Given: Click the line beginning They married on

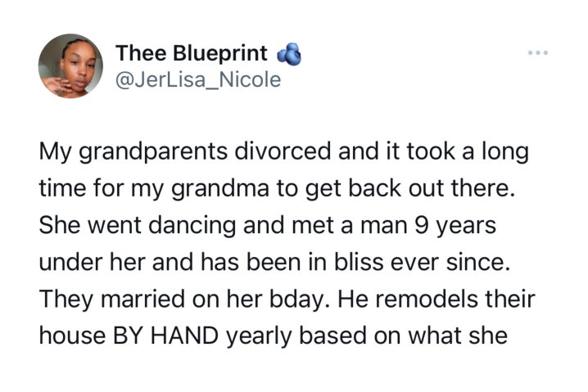Looking at the screenshot, I should pos(287,300).
